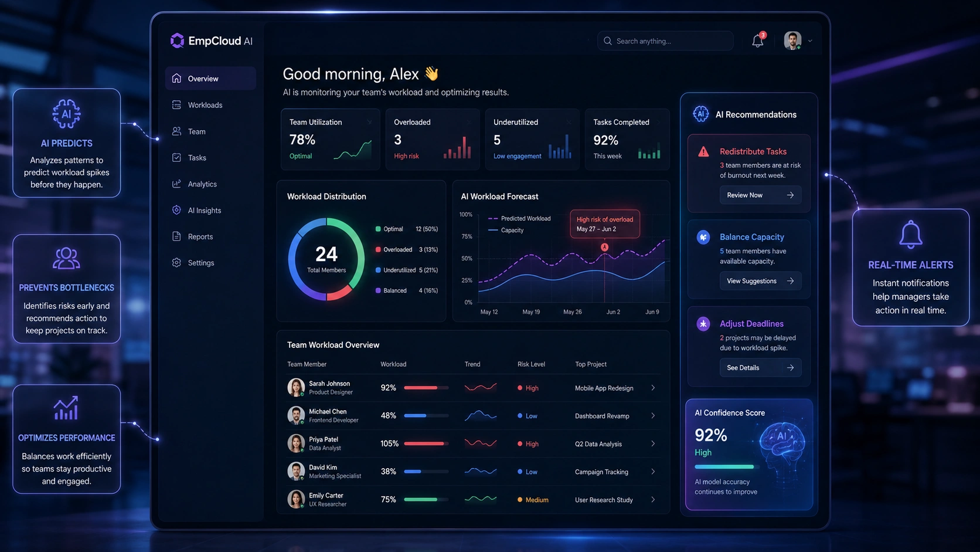This screenshot has height=552, width=980.
Task: Click David Kim's trend sparkline
Action: [x=481, y=471]
